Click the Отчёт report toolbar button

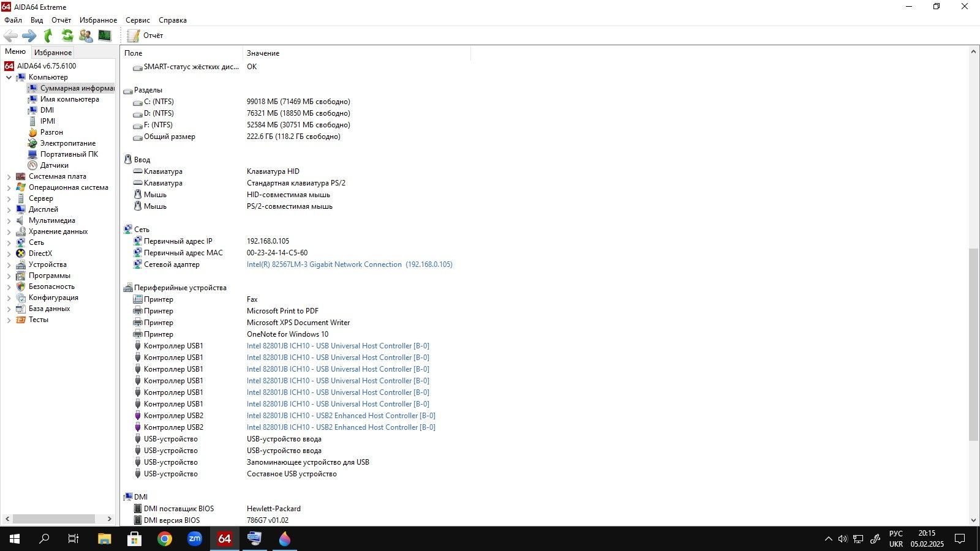(145, 36)
